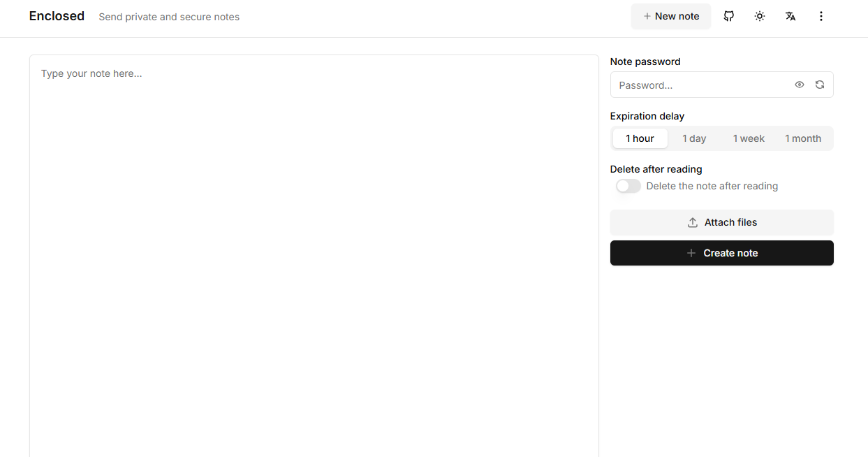868x457 pixels.
Task: Choose the 1 week expiration delay
Action: 749,138
